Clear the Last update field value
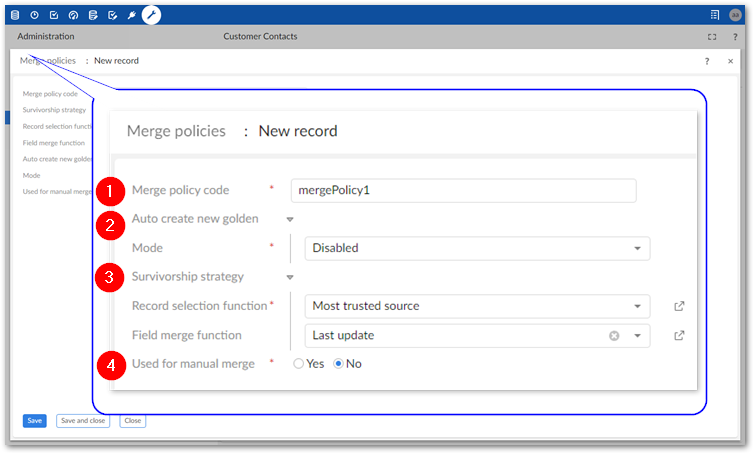The image size is (754, 454). 614,336
